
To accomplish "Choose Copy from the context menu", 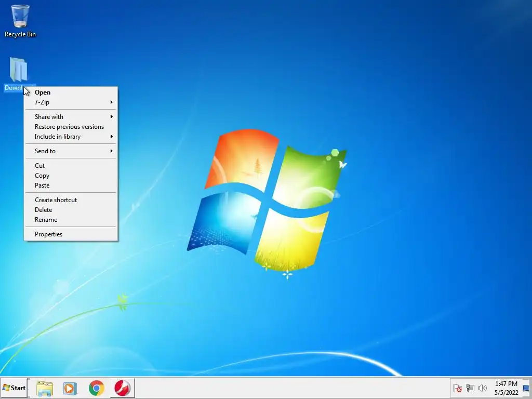I will [x=71, y=176].
